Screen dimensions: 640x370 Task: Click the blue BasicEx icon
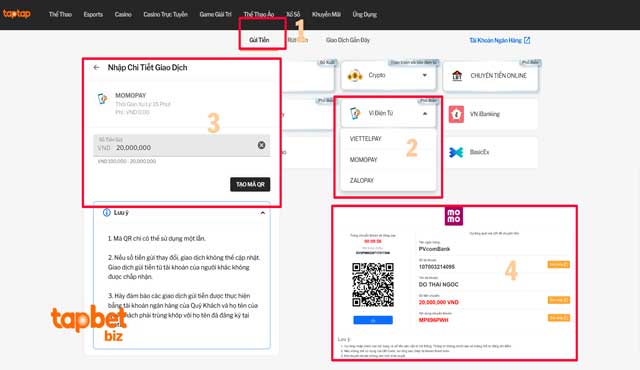click(456, 152)
